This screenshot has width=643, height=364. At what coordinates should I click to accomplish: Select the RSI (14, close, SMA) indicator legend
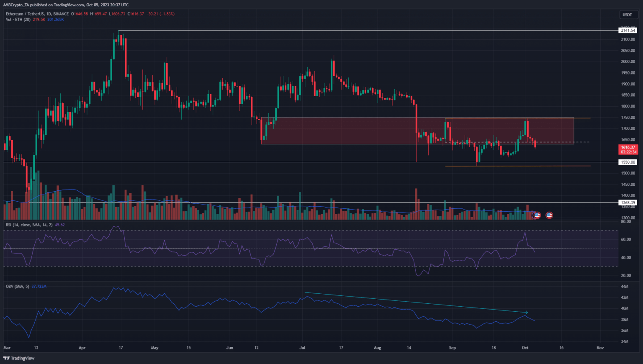point(29,225)
